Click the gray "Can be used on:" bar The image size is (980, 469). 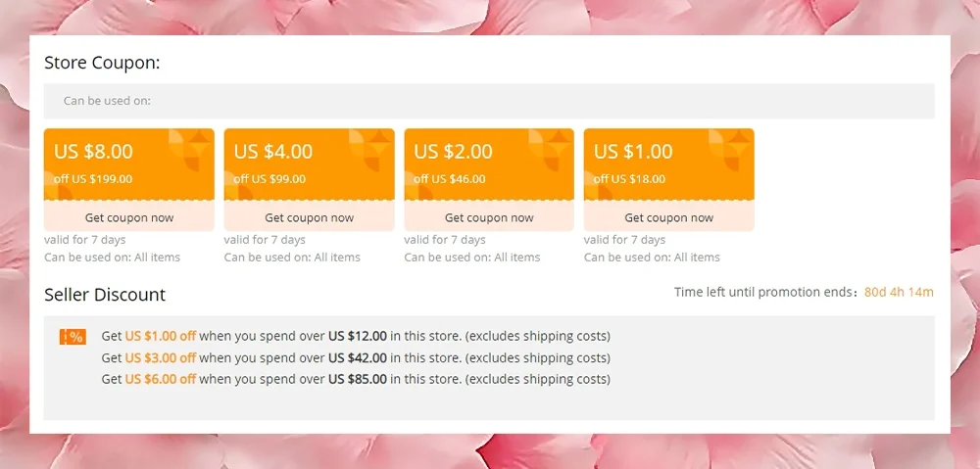489,101
